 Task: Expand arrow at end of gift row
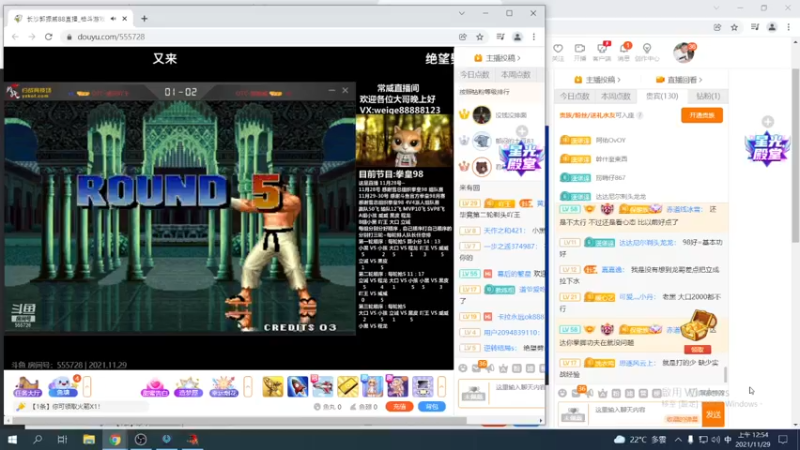tap(441, 387)
